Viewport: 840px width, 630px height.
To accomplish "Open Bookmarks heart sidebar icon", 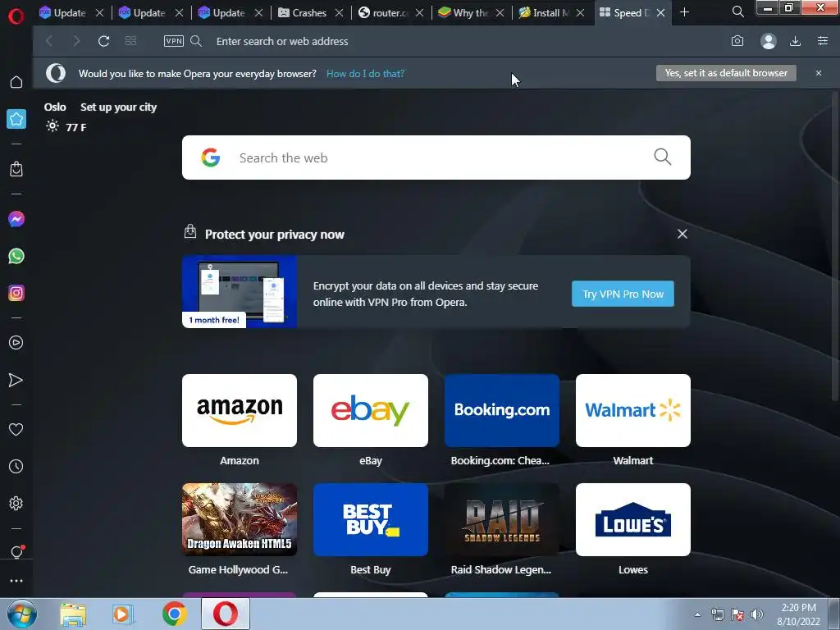I will [16, 430].
